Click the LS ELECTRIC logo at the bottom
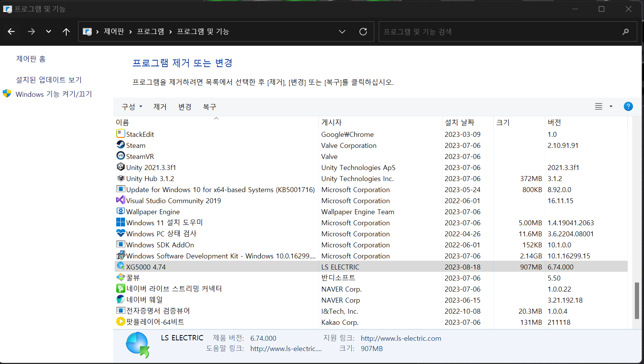This screenshot has width=644, height=364. point(137,344)
